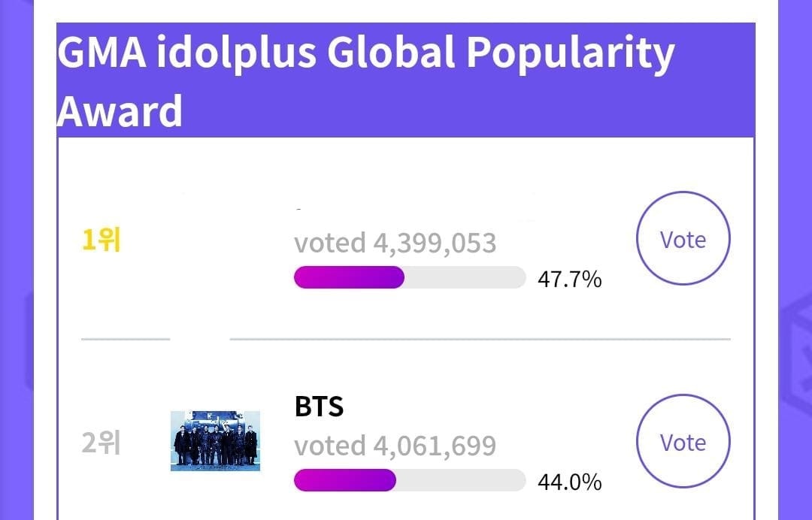812x520 pixels.
Task: Click the purple-circled Vote icon beside BTS
Action: 683,442
